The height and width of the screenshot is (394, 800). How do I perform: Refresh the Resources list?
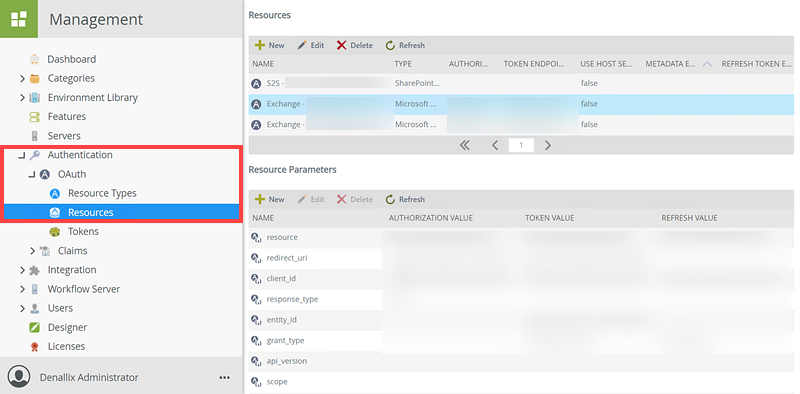coord(405,45)
